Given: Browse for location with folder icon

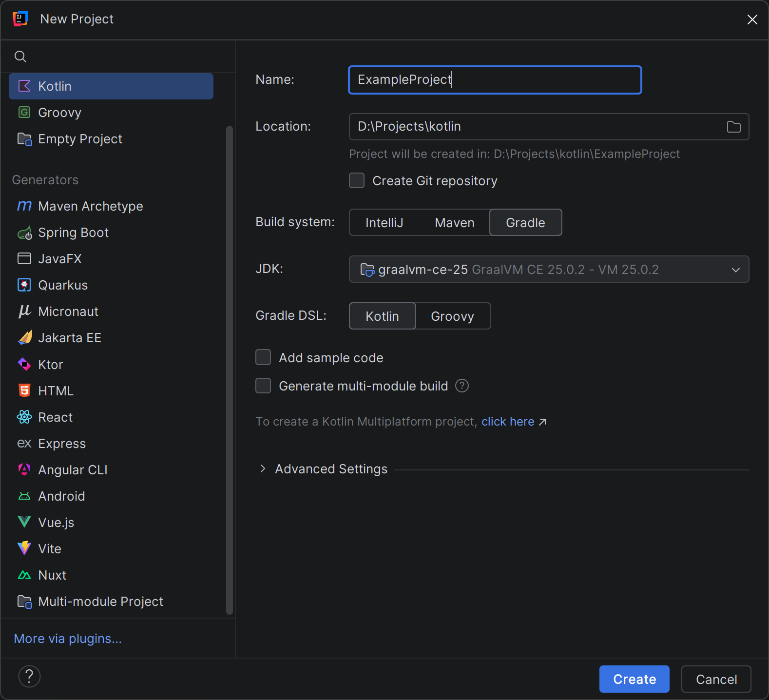Looking at the screenshot, I should [733, 127].
